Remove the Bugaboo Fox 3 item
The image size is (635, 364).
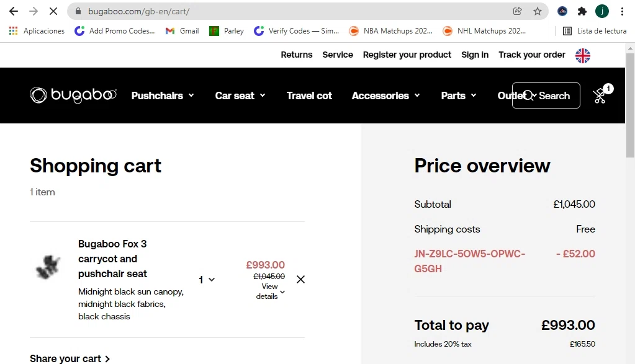pyautogui.click(x=300, y=279)
